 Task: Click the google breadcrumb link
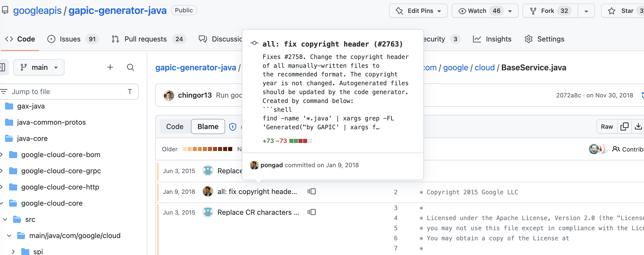click(456, 68)
